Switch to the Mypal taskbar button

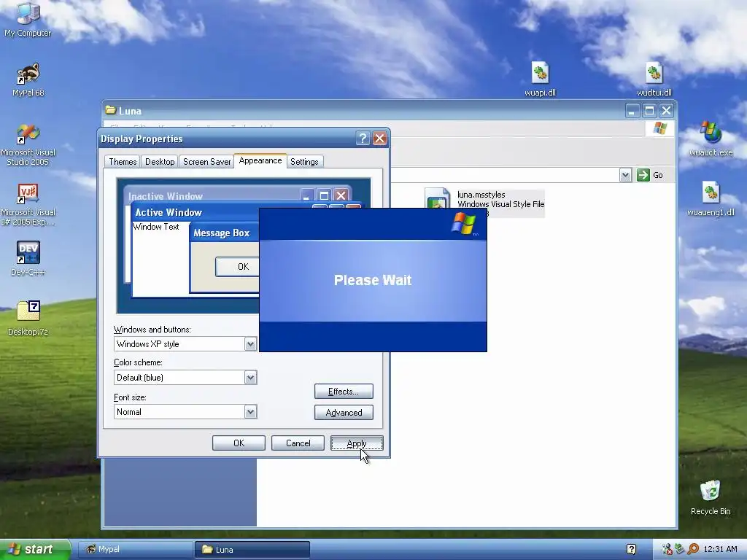135,549
